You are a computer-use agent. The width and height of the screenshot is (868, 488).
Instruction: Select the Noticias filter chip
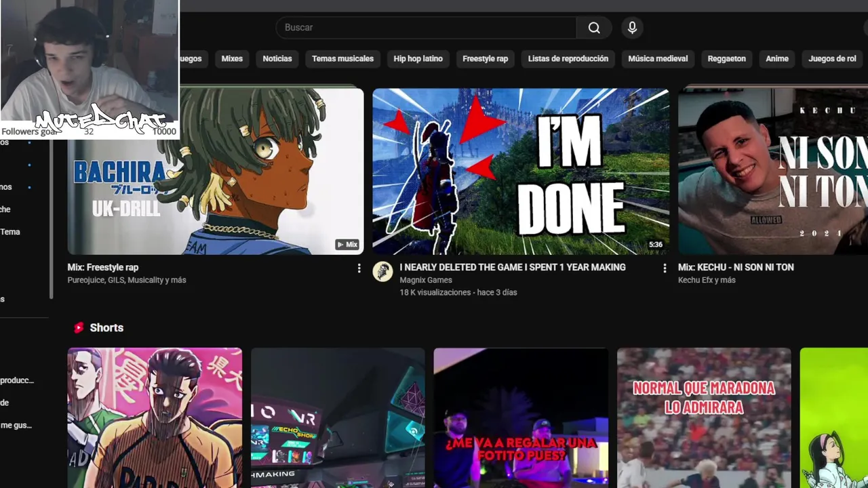click(x=277, y=59)
